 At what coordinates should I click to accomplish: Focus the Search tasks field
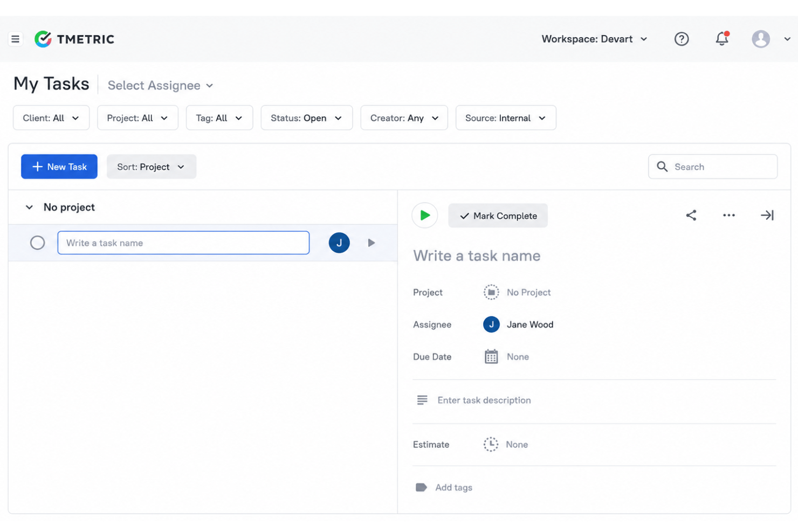[713, 167]
